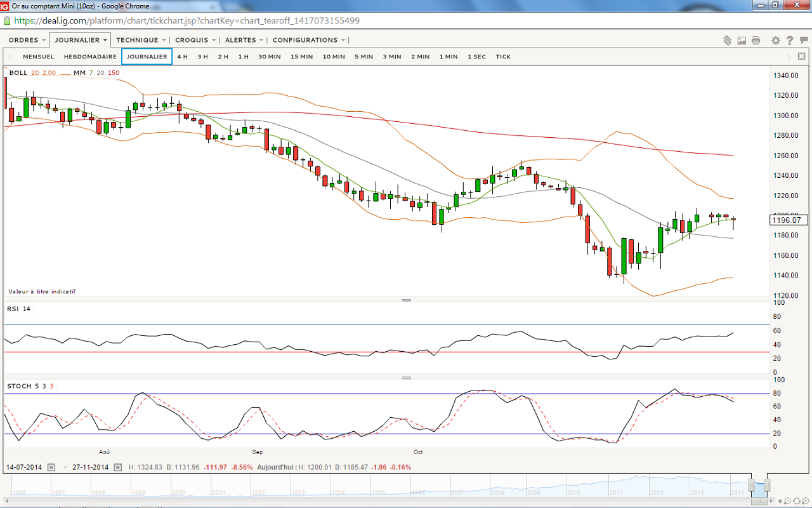Open the JOURNALIER dropdown in top menu

point(81,40)
